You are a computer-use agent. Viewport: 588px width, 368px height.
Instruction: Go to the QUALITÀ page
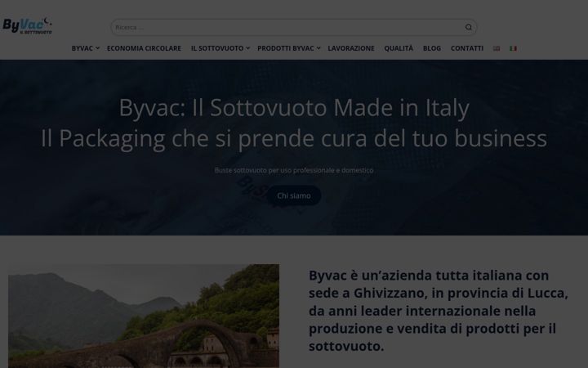399,48
